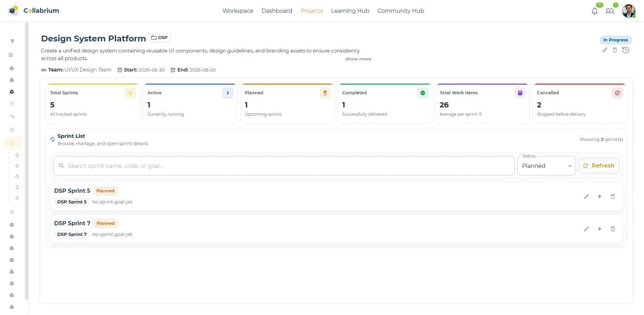Click the Active lightning bolt icon
644x315 pixels.
click(x=228, y=93)
